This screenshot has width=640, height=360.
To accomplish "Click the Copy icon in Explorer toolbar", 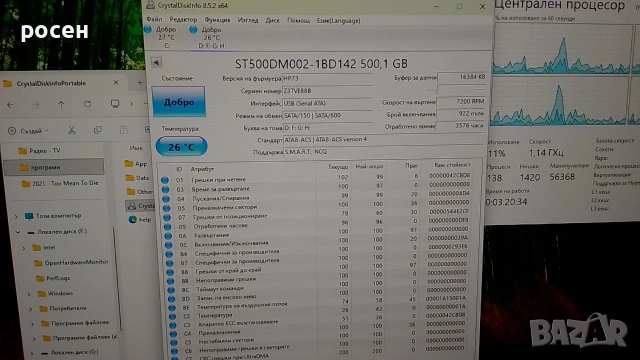I will pos(98,130).
